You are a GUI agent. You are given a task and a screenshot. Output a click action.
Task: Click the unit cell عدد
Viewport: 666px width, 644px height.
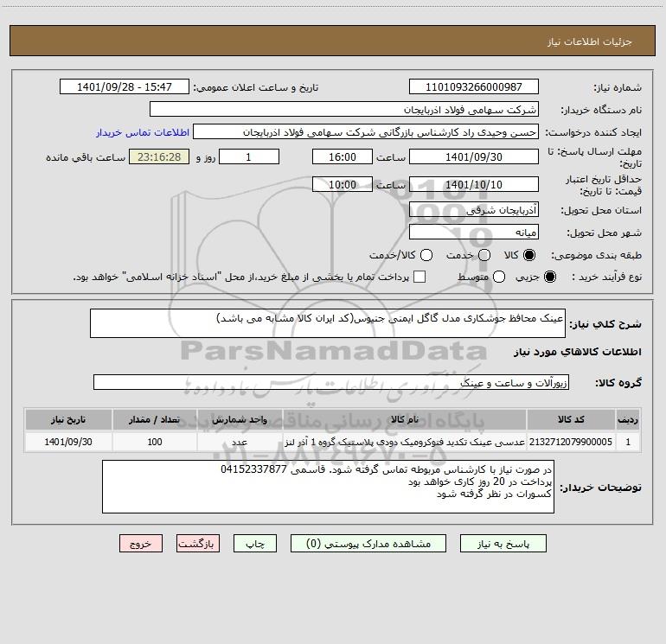tap(240, 442)
